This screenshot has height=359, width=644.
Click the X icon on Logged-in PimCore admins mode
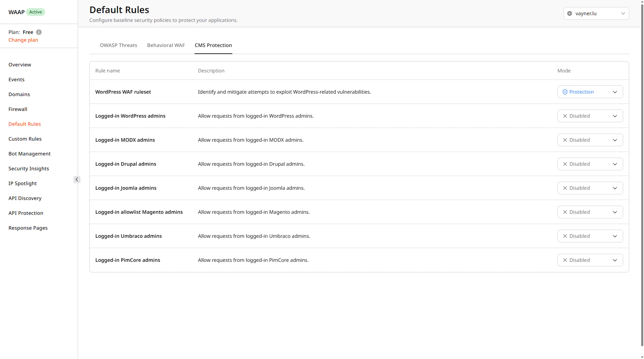tap(565, 260)
